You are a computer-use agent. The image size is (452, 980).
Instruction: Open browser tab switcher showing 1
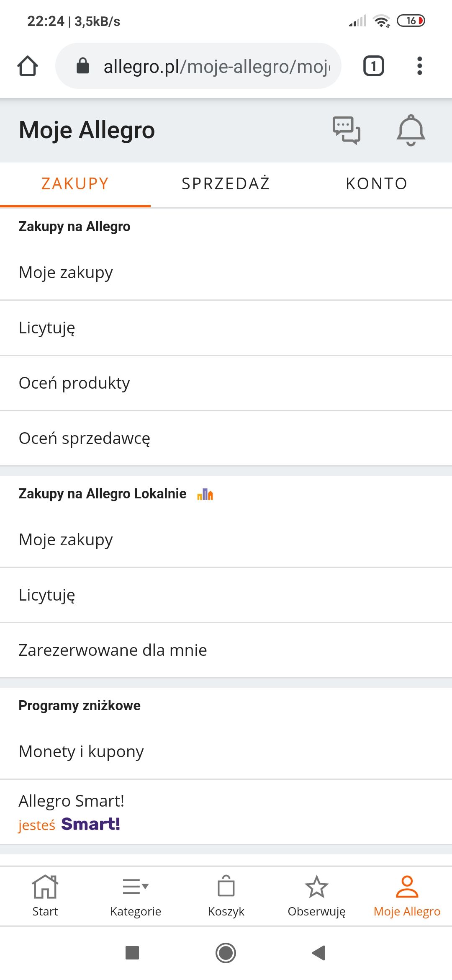[x=373, y=66]
